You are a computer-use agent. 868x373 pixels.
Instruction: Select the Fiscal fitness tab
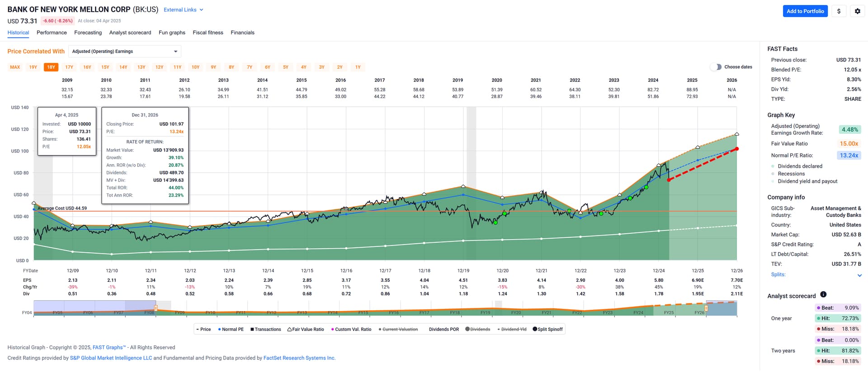pyautogui.click(x=208, y=33)
